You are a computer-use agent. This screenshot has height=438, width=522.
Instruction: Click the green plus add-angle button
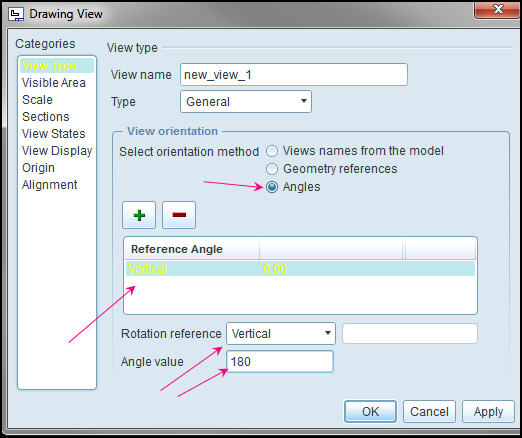tap(139, 215)
